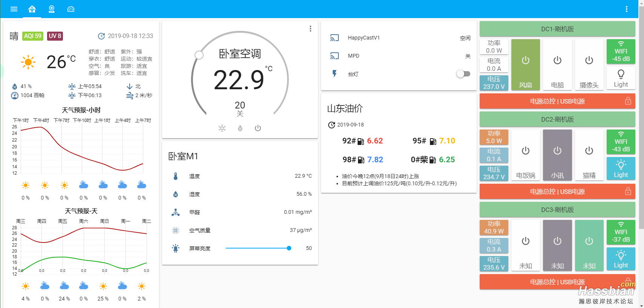This screenshot has width=644, height=308.
Task: Click the DC2 电源总控 USB电源 button
Action: (x=557, y=191)
